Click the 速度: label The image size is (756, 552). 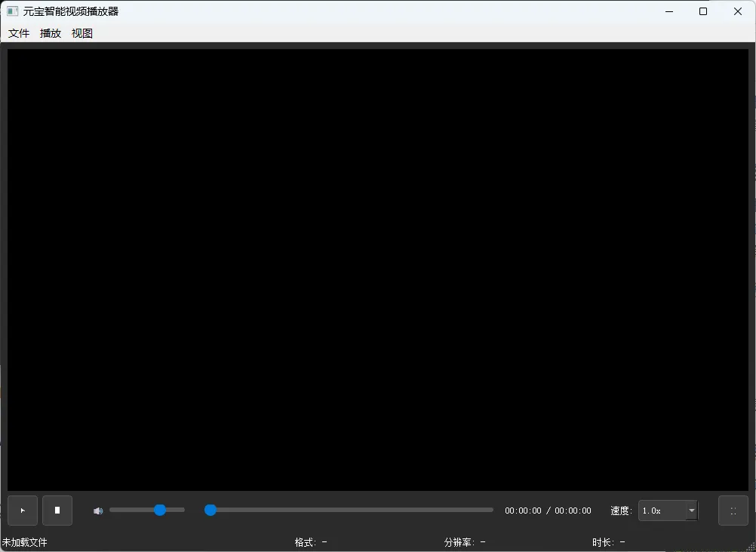click(621, 511)
